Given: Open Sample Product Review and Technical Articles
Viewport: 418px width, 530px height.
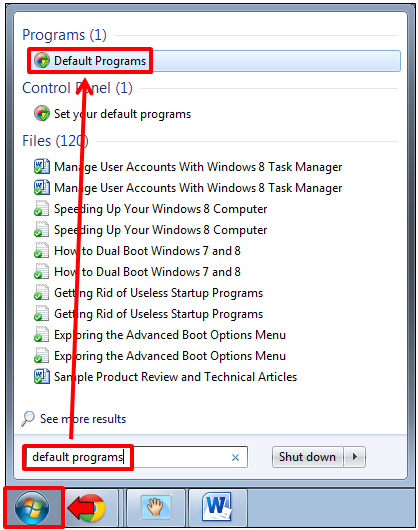Looking at the screenshot, I should coord(165,377).
